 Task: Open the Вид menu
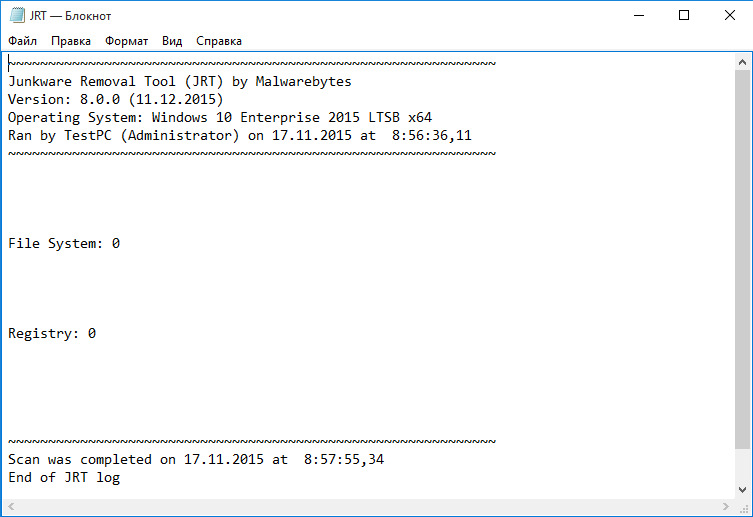coord(172,41)
